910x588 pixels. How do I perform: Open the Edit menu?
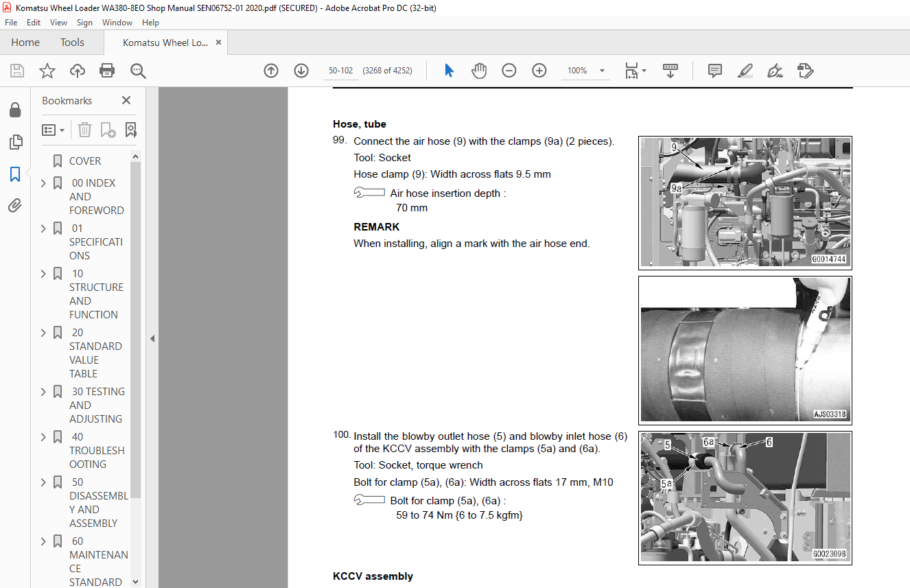pos(34,23)
